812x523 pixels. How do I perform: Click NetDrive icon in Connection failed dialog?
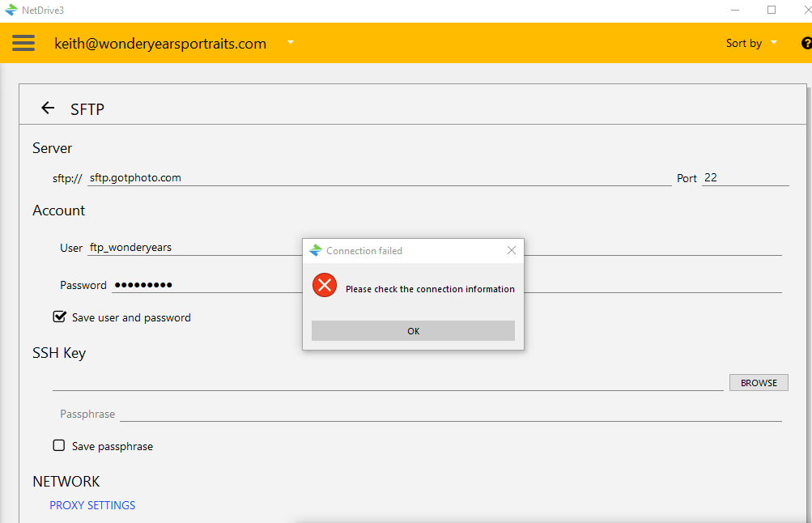coord(316,251)
